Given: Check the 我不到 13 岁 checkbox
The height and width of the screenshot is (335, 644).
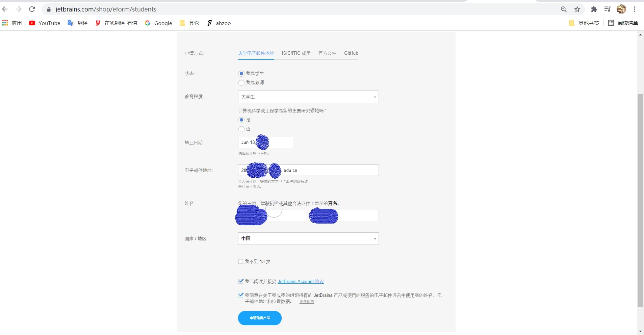Looking at the screenshot, I should 240,261.
